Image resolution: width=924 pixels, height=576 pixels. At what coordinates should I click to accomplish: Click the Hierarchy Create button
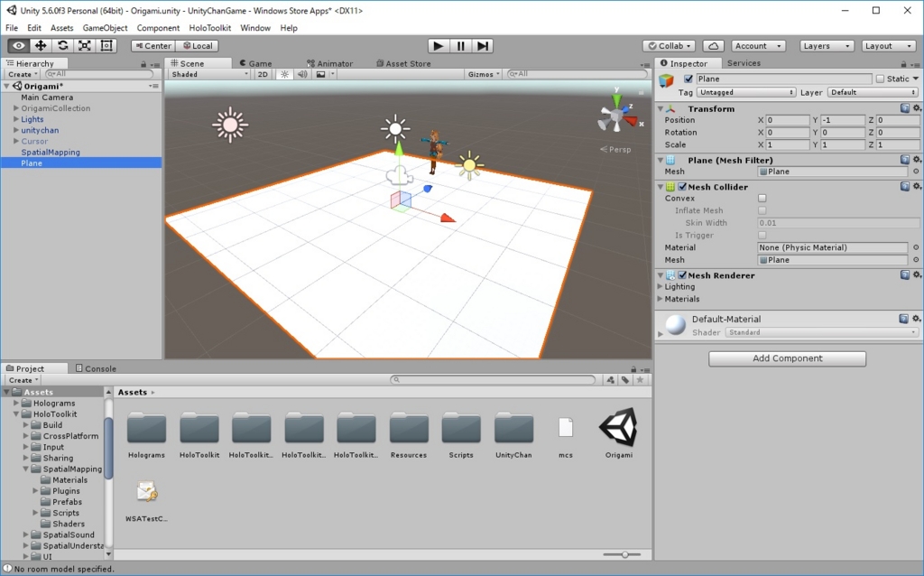pos(23,74)
